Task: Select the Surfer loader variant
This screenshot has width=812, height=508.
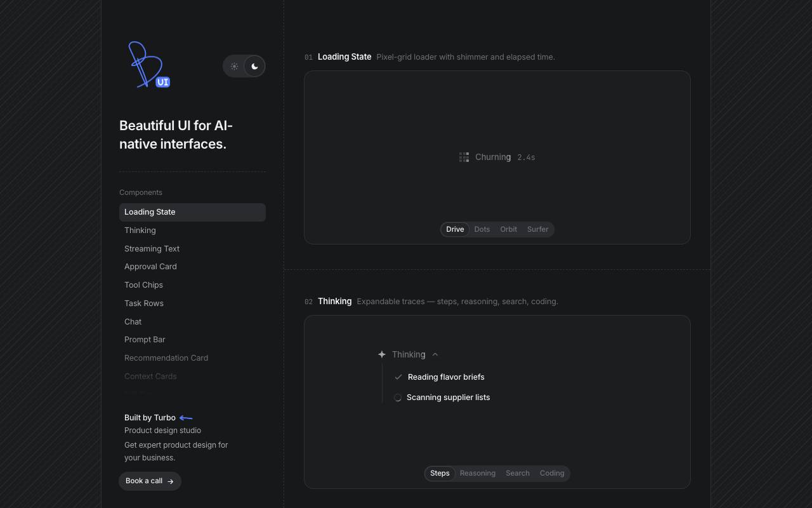Action: [x=538, y=229]
